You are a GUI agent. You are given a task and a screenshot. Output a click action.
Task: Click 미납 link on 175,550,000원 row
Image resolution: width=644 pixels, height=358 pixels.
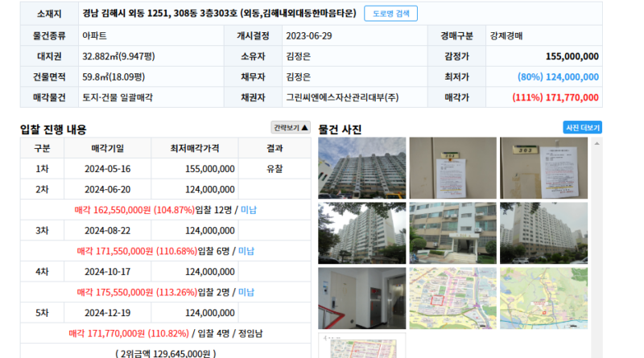(246, 292)
